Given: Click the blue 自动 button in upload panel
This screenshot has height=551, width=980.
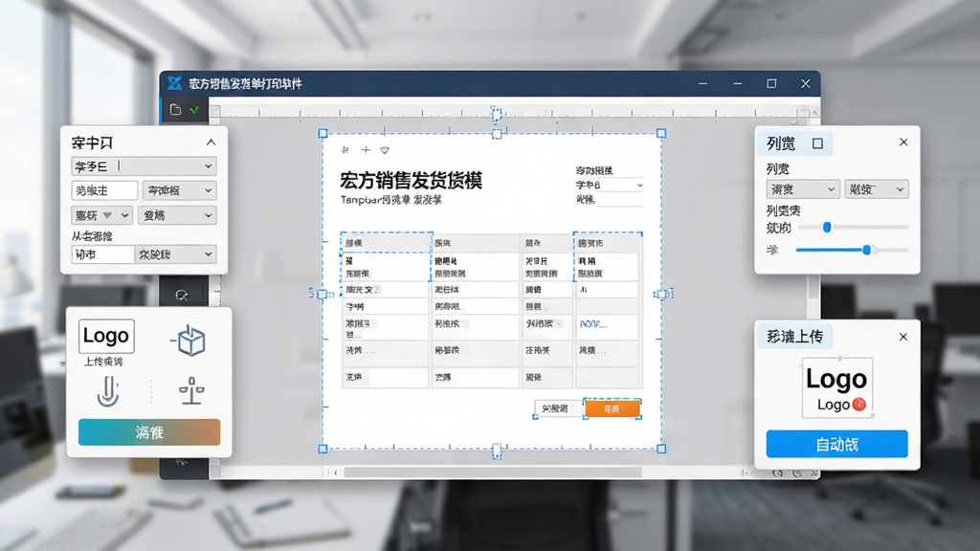Looking at the screenshot, I should (x=836, y=444).
